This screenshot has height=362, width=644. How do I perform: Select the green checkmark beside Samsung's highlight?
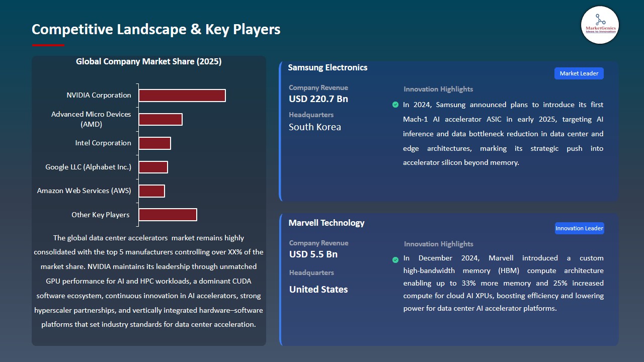[395, 105]
